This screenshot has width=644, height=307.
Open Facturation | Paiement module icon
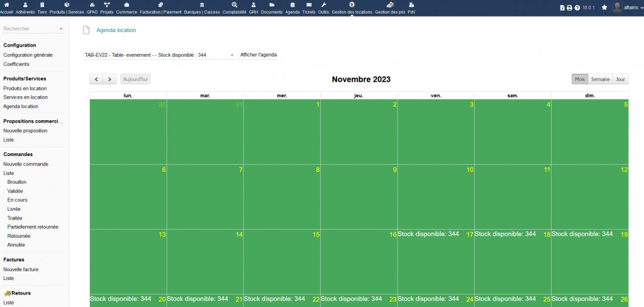[160, 5]
